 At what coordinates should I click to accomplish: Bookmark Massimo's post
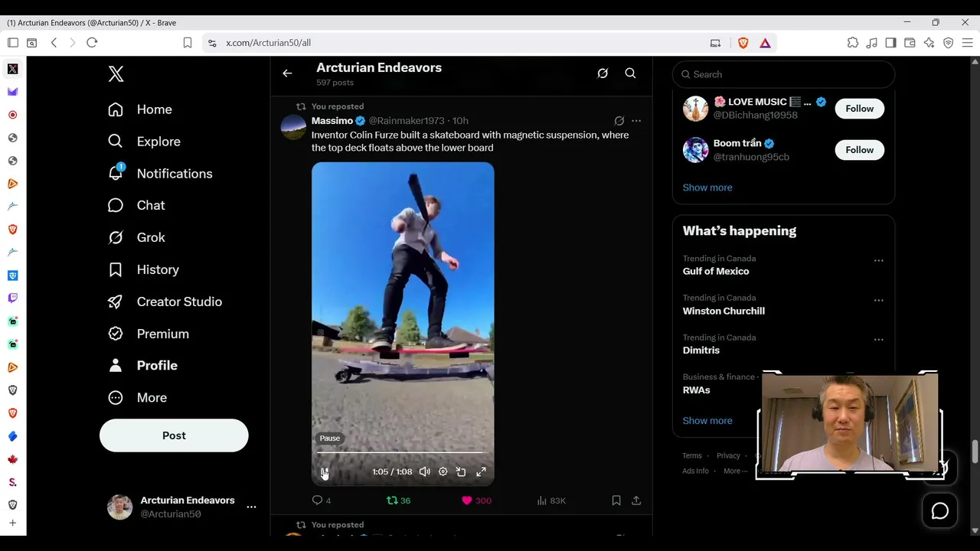point(616,500)
